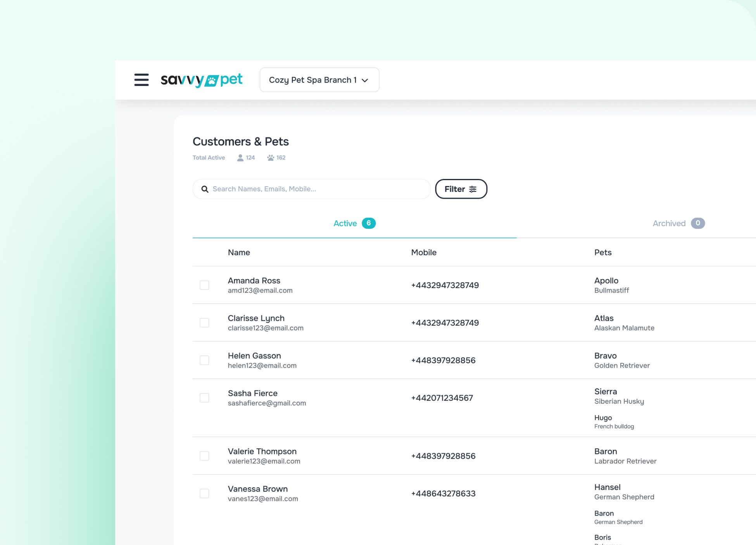This screenshot has width=756, height=545.
Task: Open customer Amanda Ross
Action: coord(254,280)
